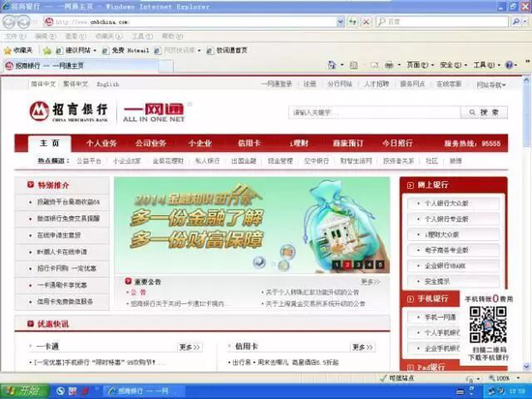Click the 微信银行免费交易提醒 link
532x399 pixels.
(69, 218)
